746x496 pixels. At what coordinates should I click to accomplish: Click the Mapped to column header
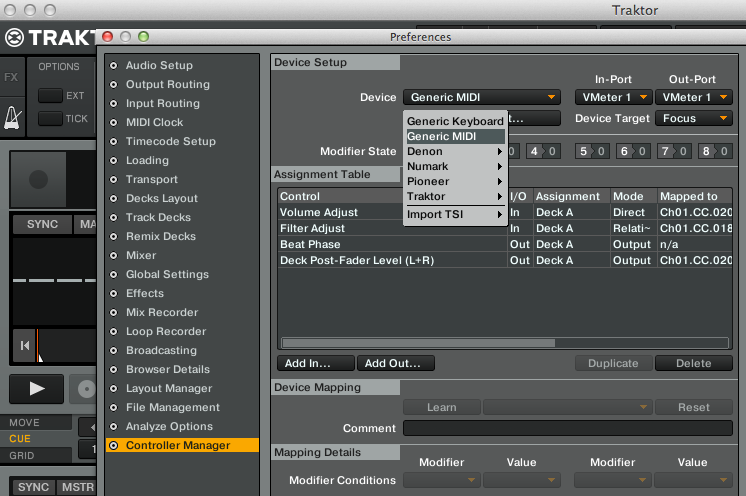coord(695,196)
